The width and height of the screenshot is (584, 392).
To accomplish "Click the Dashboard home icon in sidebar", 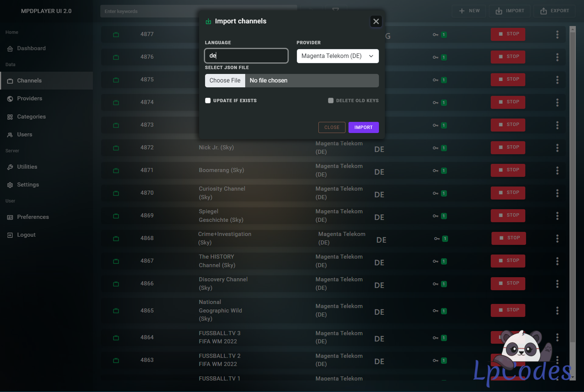I will 10,49.
